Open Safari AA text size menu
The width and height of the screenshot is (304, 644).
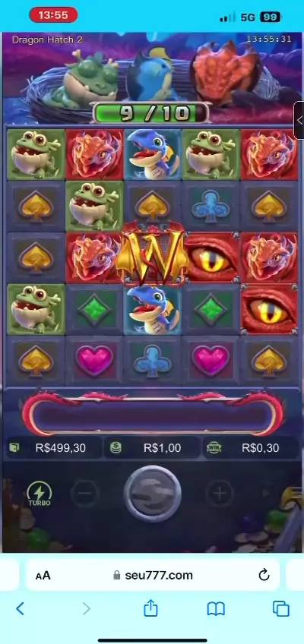(x=43, y=576)
